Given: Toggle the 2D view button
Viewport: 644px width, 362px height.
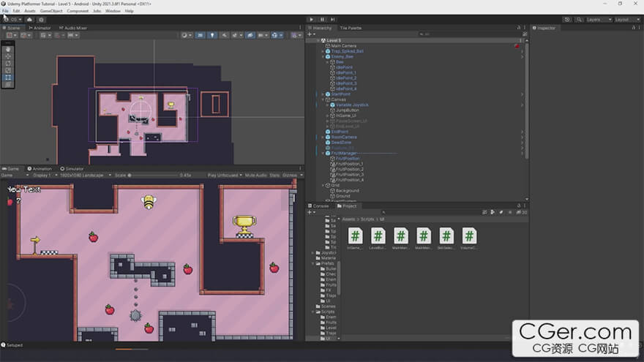Looking at the screenshot, I should [200, 35].
